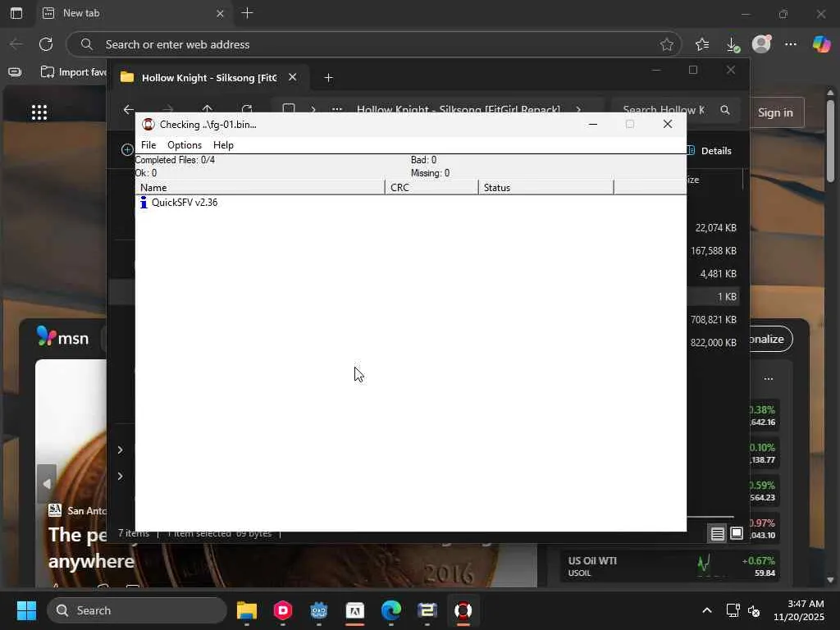Expand the lower Explorer navigation pane chevron

pyautogui.click(x=120, y=477)
